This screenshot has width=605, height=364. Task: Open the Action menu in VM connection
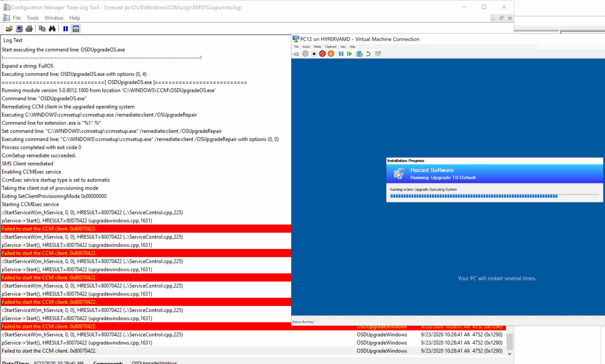point(306,47)
